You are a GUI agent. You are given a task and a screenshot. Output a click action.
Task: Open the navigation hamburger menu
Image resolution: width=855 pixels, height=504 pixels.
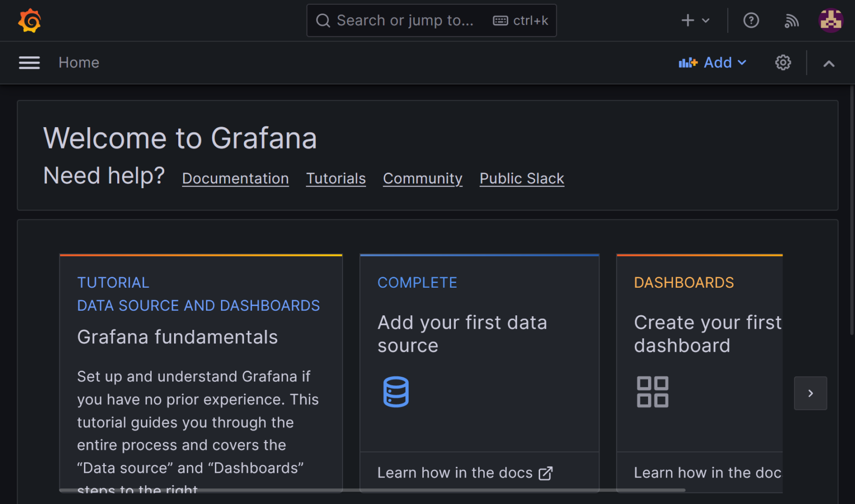point(29,62)
